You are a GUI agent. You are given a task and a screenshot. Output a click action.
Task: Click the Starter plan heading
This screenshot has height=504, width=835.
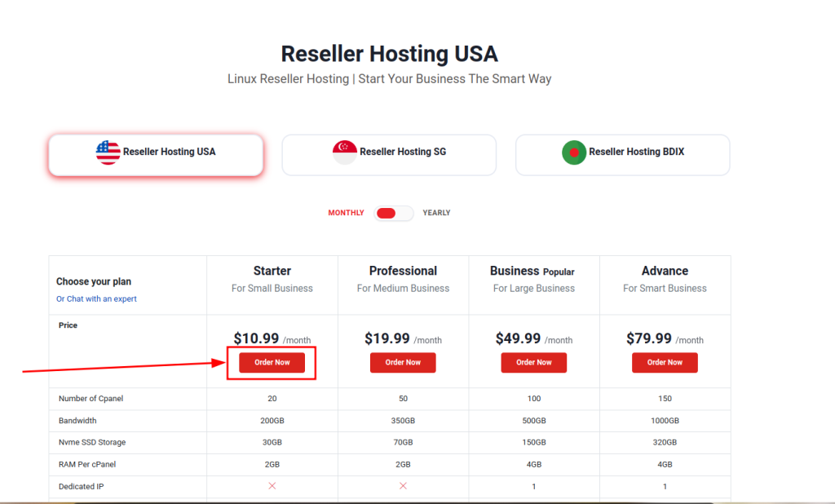pyautogui.click(x=272, y=271)
